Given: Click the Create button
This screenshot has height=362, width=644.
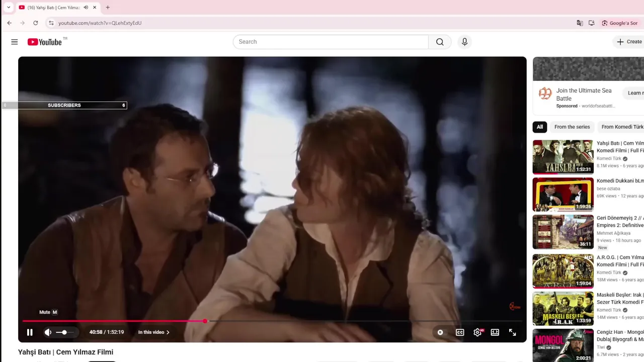Looking at the screenshot, I should (629, 42).
